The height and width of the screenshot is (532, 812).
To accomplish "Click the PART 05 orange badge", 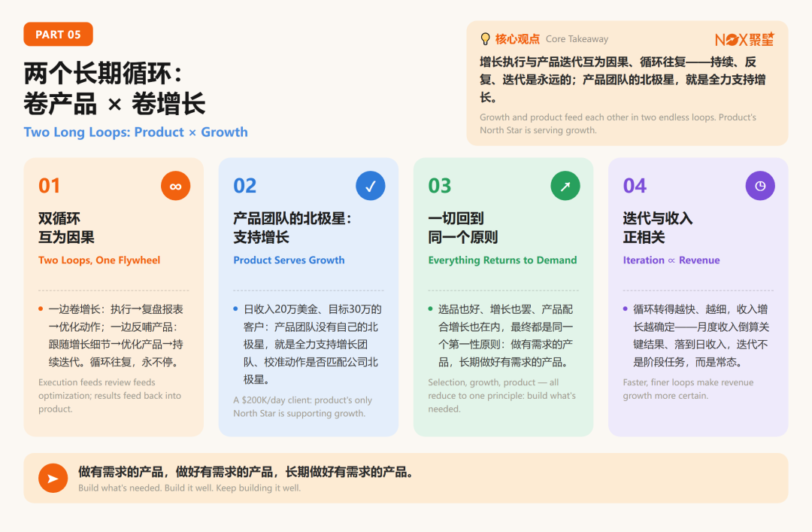I will click(58, 34).
